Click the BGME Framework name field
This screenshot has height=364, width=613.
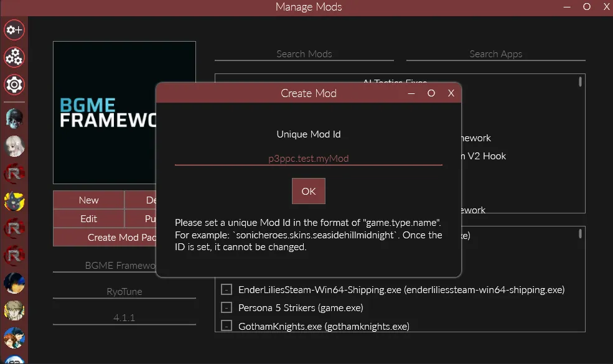click(105, 266)
